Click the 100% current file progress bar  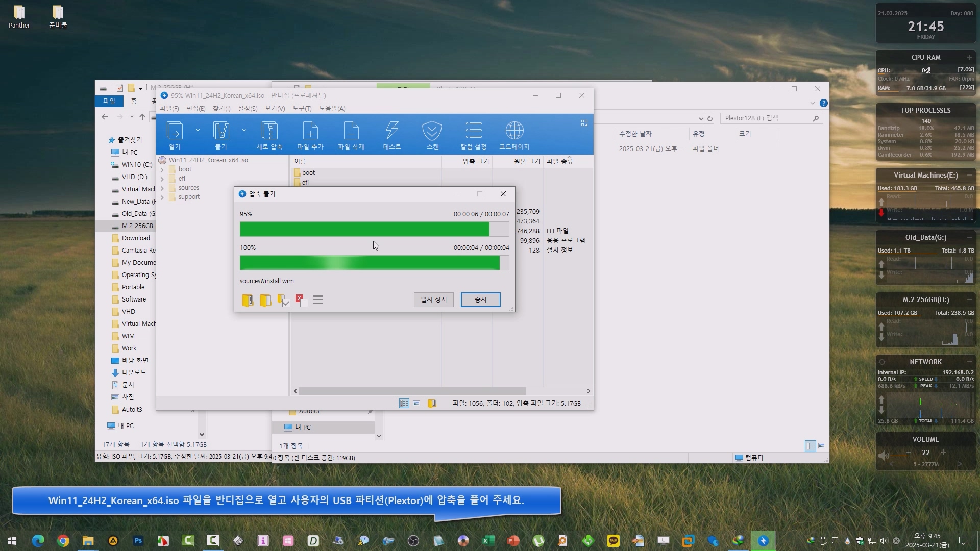click(374, 263)
